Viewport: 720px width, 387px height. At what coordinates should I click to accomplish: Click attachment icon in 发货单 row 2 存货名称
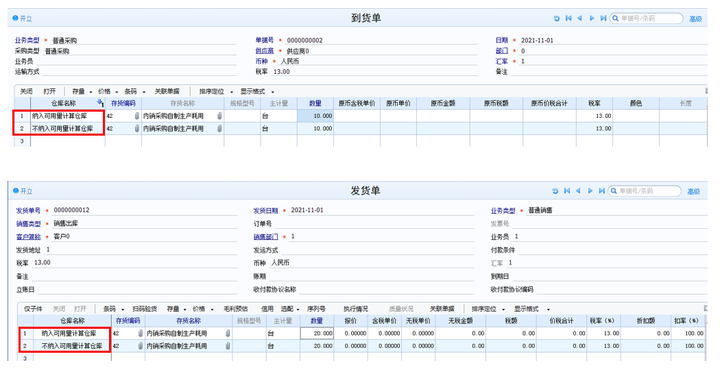tap(228, 346)
